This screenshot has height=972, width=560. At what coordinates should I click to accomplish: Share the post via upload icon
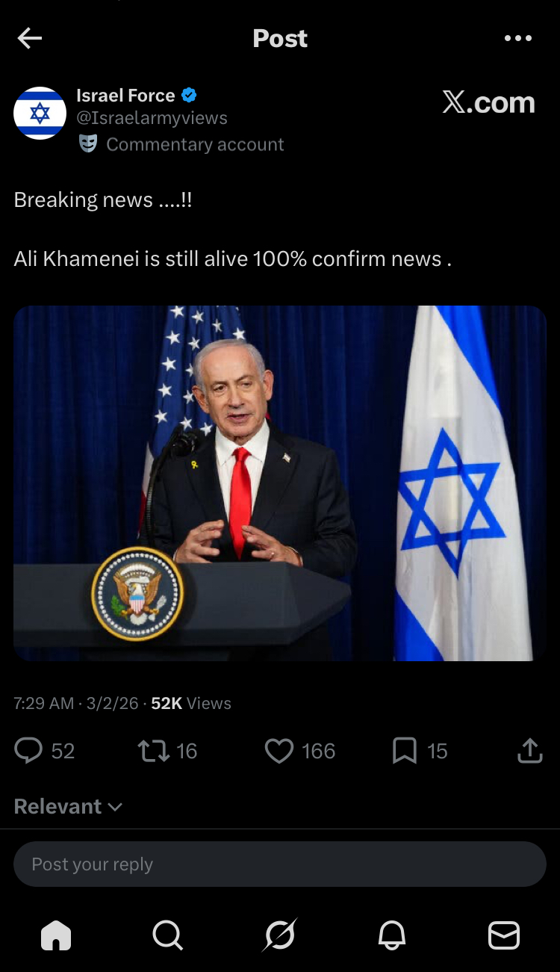click(529, 751)
